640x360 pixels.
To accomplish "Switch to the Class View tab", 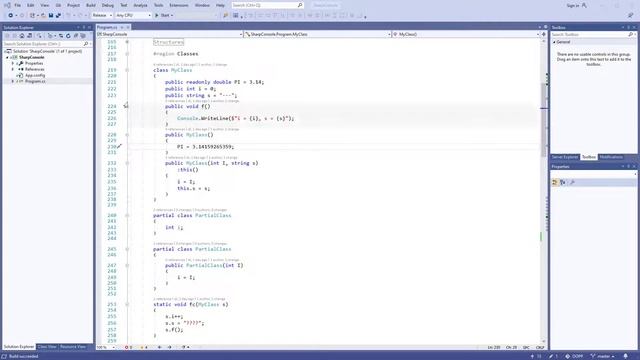I will click(47, 347).
